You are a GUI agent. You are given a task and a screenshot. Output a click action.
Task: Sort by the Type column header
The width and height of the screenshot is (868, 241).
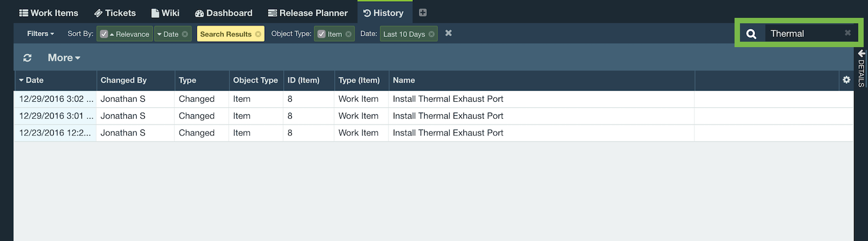tap(202, 80)
